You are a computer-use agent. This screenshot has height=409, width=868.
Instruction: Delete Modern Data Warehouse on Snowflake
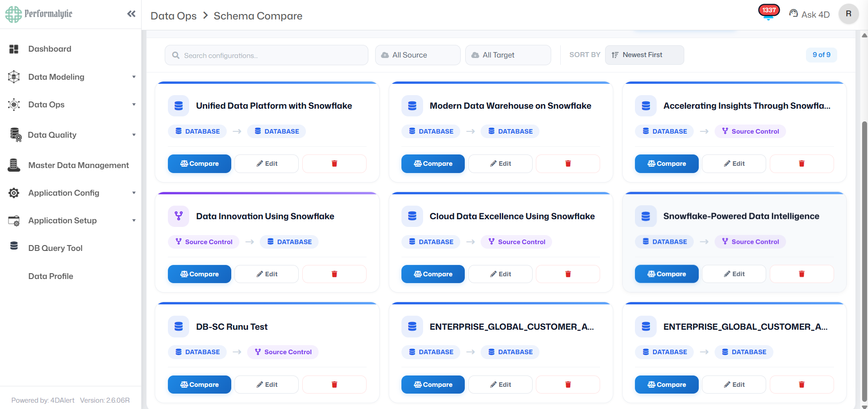568,164
